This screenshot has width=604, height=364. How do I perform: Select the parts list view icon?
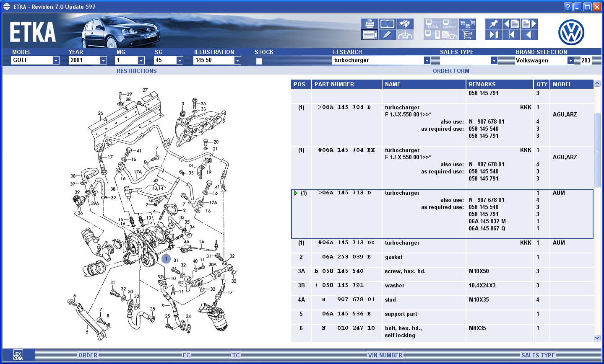click(x=370, y=35)
